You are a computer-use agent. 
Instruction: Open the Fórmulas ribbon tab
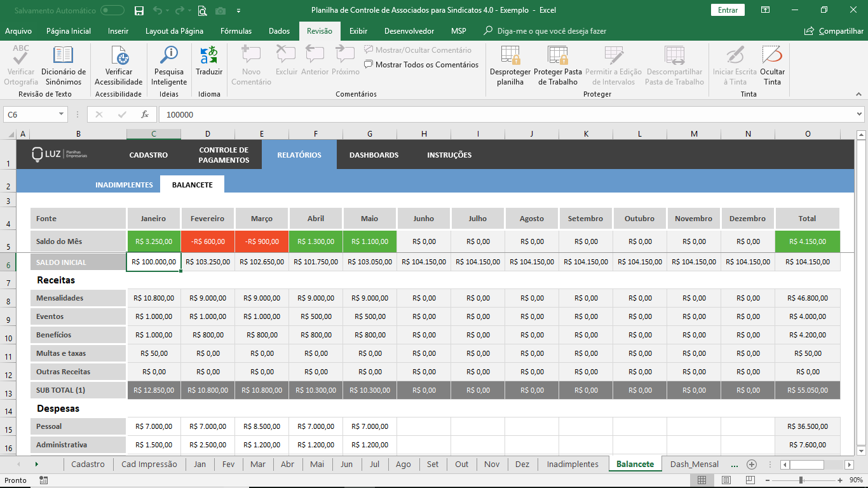coord(236,31)
